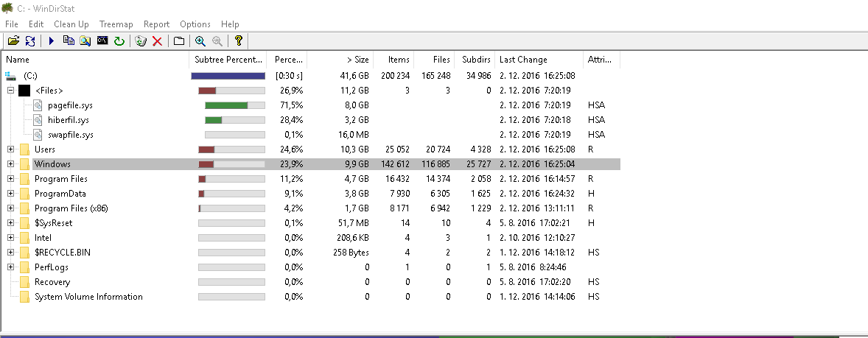Click the Users folder icon
This screenshot has width=868, height=338.
24,149
